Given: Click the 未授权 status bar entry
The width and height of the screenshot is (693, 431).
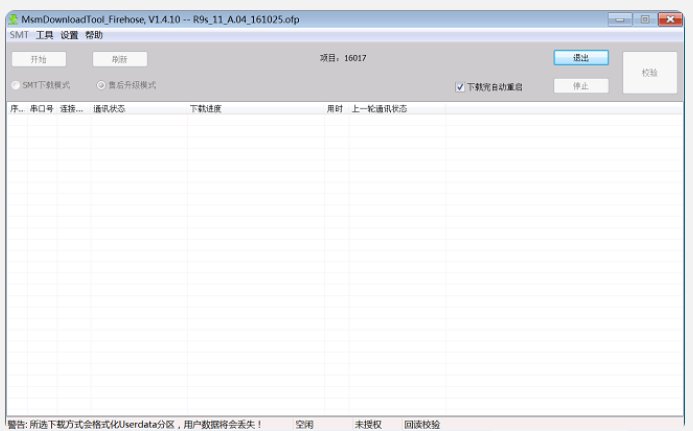Looking at the screenshot, I should tap(368, 425).
